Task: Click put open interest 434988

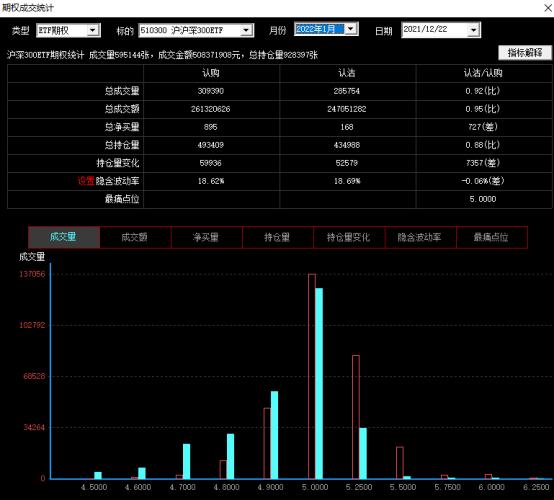Action: [347, 145]
